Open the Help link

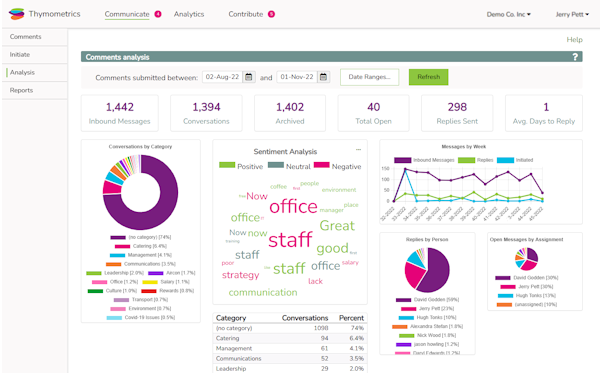pos(574,39)
